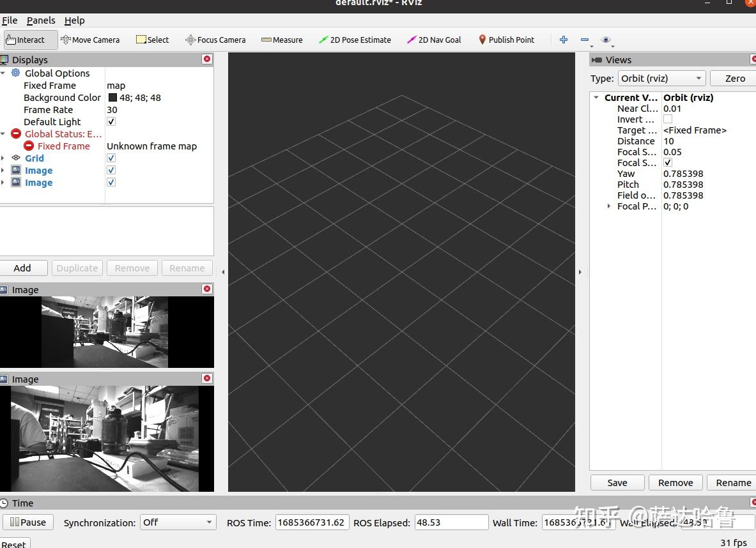Screen dimensions: 756x548
Task: Click the Zero view button
Action: (734, 78)
